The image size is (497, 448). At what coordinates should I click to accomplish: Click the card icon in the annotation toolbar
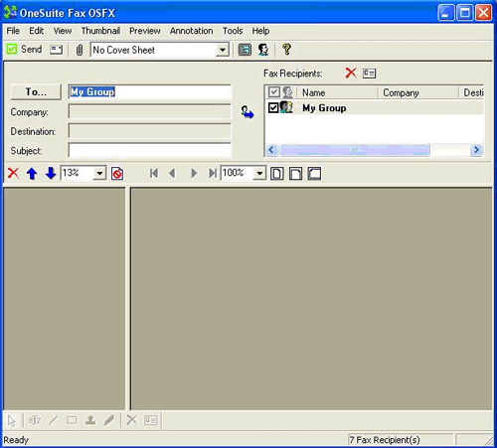[x=151, y=420]
